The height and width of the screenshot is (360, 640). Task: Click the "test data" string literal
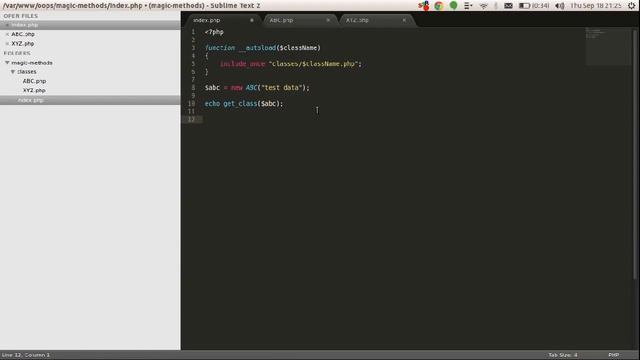282,88
